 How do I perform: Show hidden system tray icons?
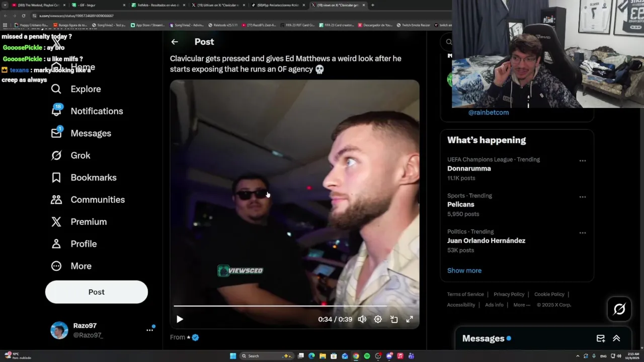(x=578, y=356)
